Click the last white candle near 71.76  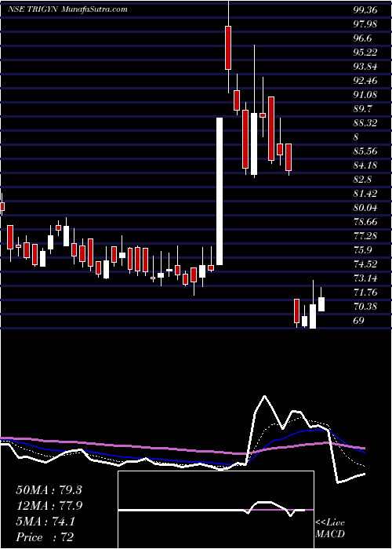point(321,304)
